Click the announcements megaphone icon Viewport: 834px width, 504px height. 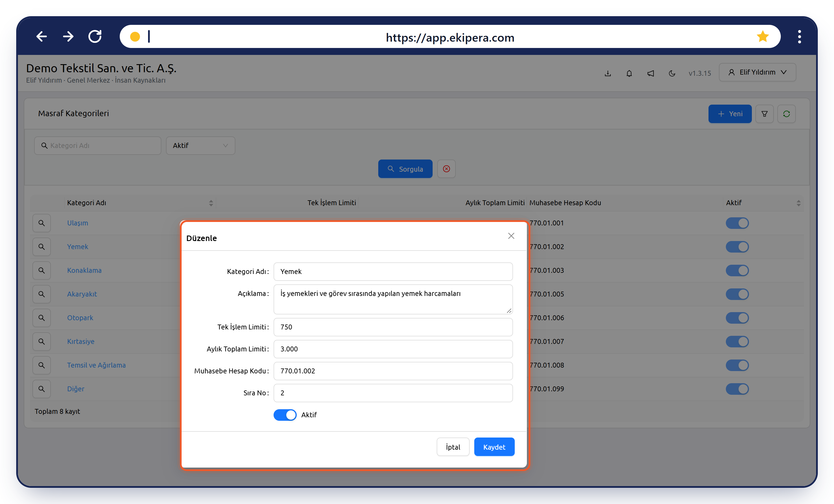pos(651,73)
